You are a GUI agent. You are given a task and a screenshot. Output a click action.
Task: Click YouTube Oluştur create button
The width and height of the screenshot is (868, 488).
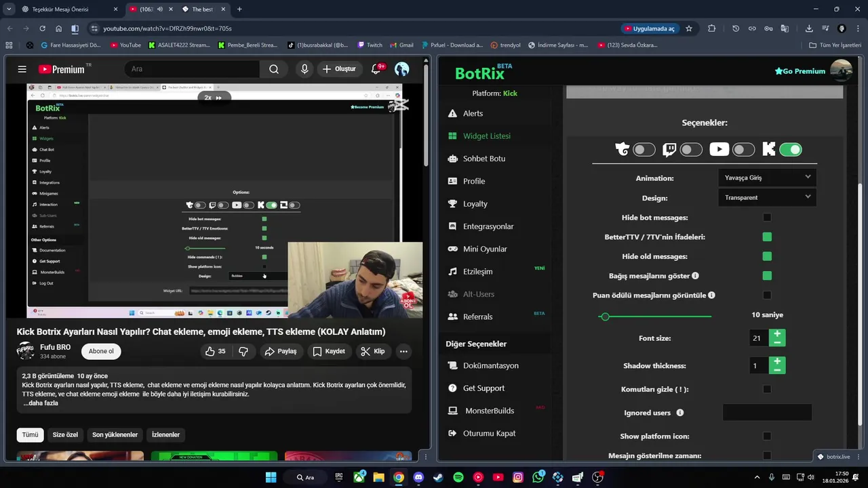click(x=339, y=69)
